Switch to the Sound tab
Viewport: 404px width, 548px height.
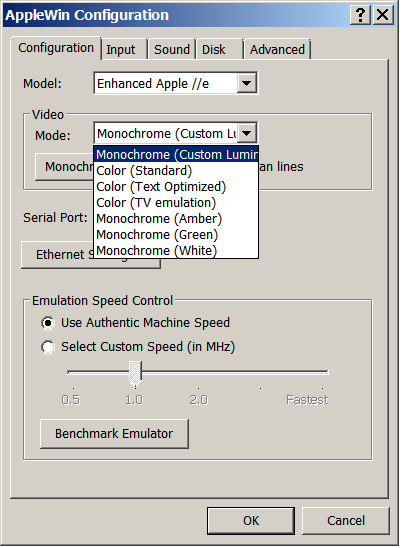(x=172, y=50)
